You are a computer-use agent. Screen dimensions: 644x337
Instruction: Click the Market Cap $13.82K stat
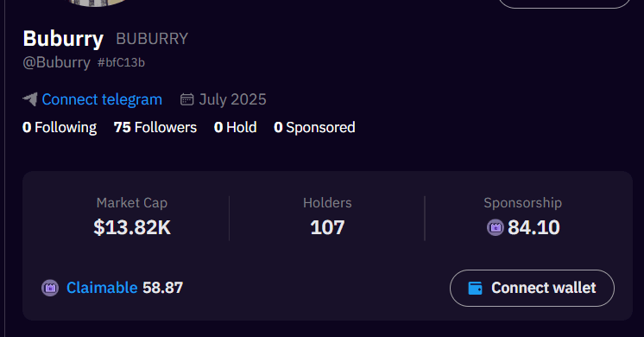click(132, 218)
